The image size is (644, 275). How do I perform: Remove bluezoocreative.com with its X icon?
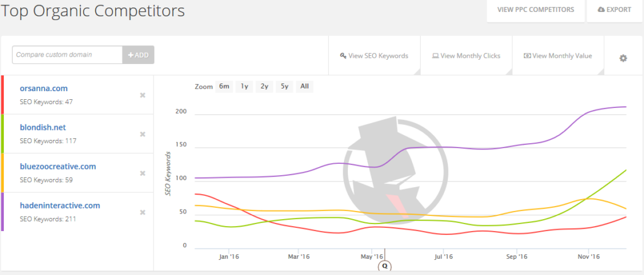coord(143,173)
